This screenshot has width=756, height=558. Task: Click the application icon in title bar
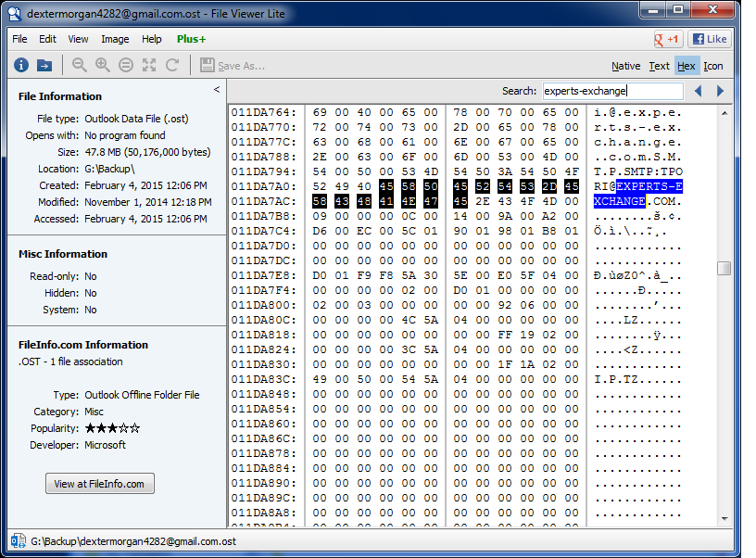click(x=15, y=14)
